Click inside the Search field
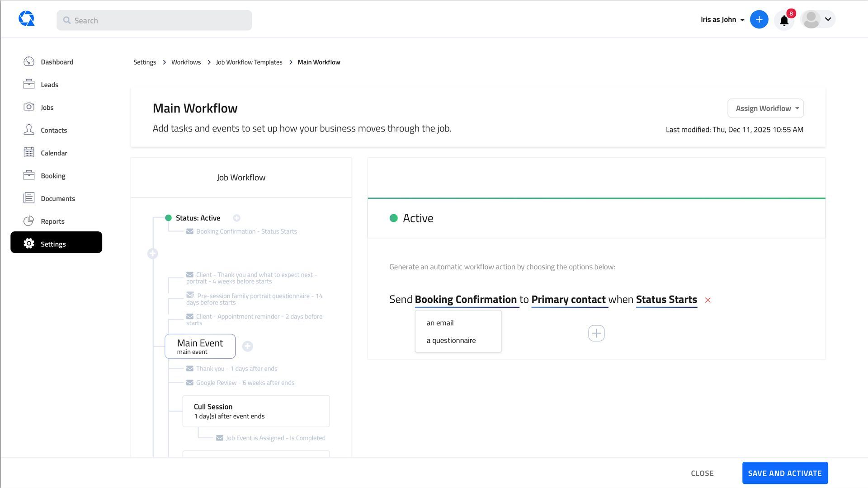The width and height of the screenshot is (868, 488). coord(154,20)
